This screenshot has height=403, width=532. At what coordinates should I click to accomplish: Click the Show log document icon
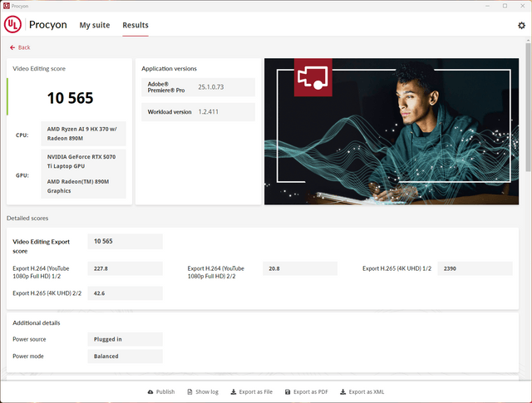[190, 392]
